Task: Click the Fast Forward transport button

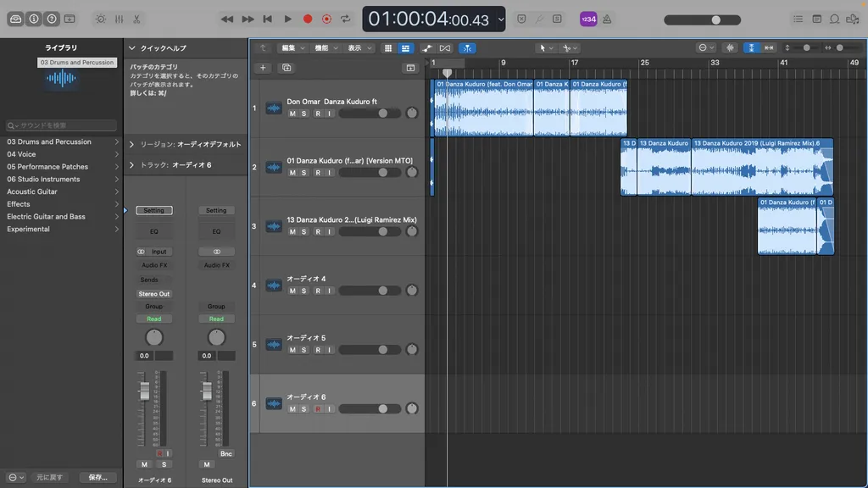Action: click(248, 19)
